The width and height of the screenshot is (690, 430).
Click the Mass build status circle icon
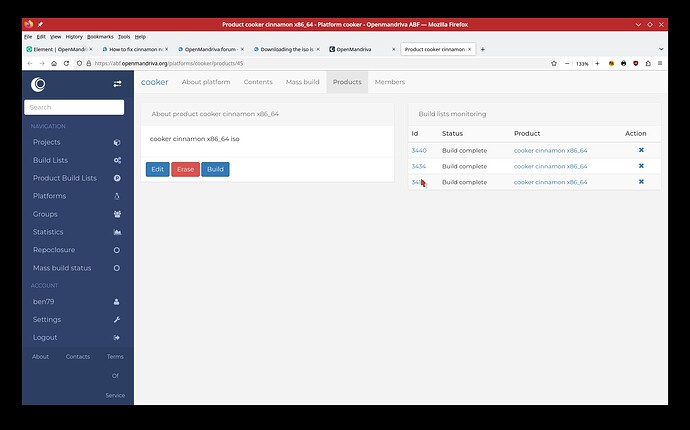[117, 268]
